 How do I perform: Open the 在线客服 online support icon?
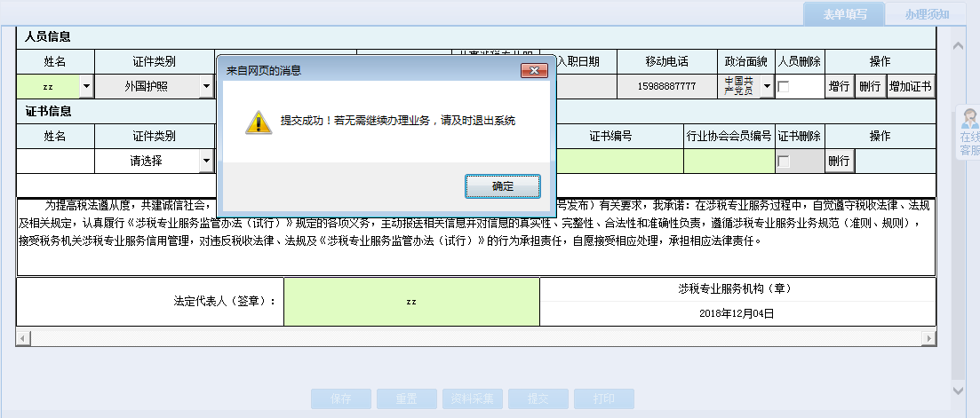pos(969,133)
